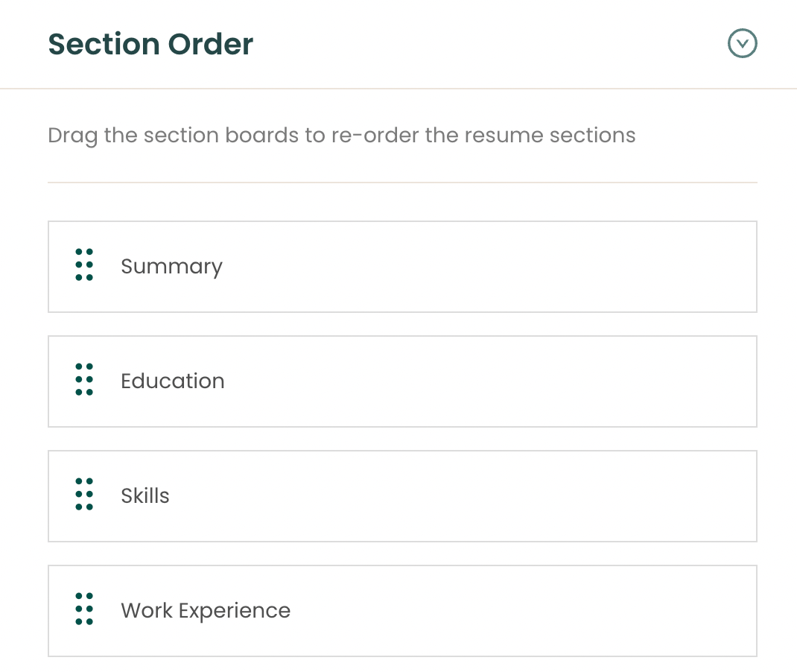Image resolution: width=797 pixels, height=672 pixels.
Task: Select the Summary label text
Action: point(171,266)
